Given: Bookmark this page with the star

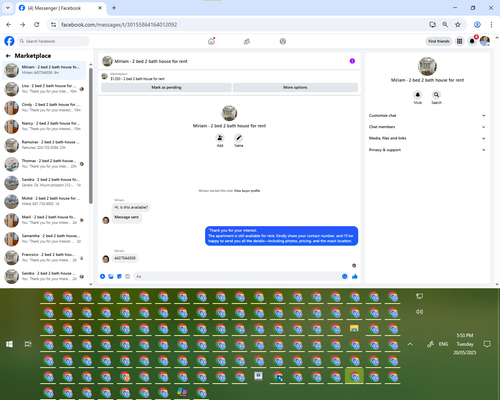Looking at the screenshot, I should click(x=458, y=25).
